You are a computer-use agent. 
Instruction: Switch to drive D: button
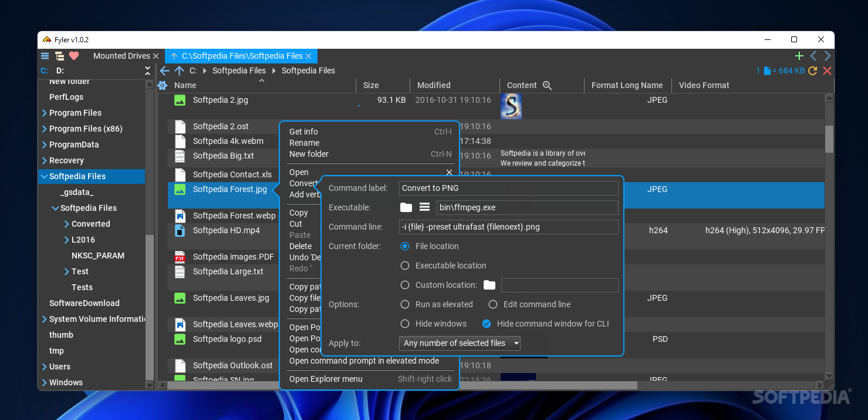tap(60, 70)
